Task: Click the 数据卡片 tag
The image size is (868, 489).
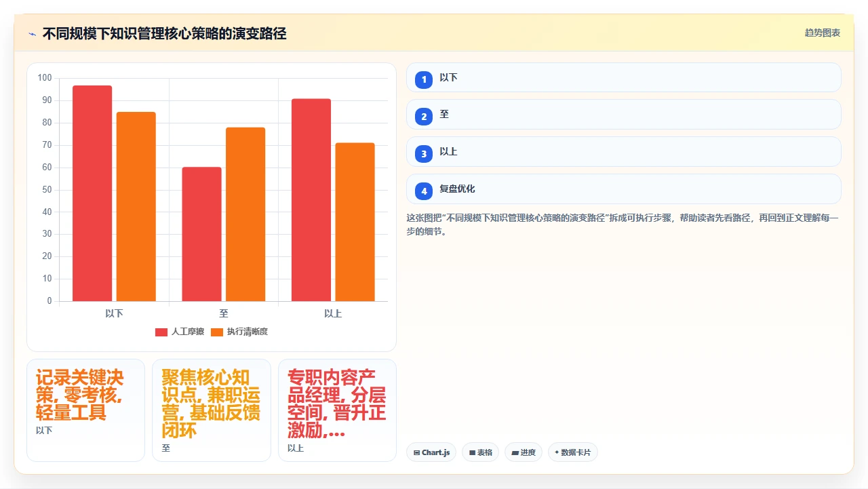Action: tap(572, 452)
